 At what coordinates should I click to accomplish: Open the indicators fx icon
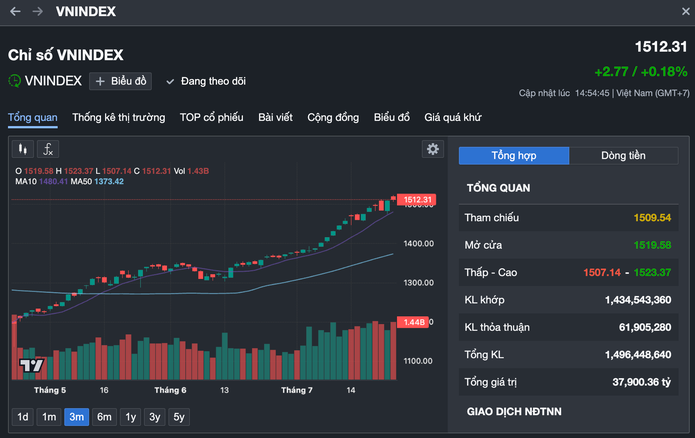coord(48,149)
